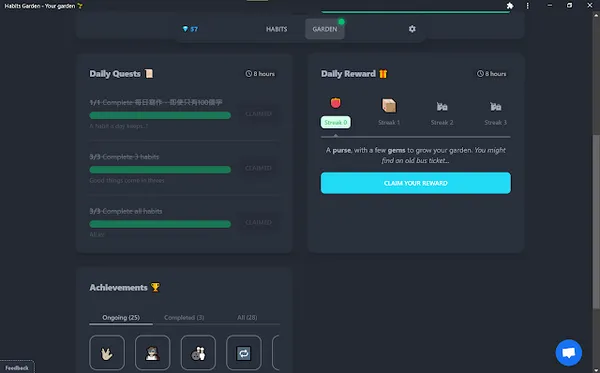Open the window three-dot menu

[x=528, y=6]
